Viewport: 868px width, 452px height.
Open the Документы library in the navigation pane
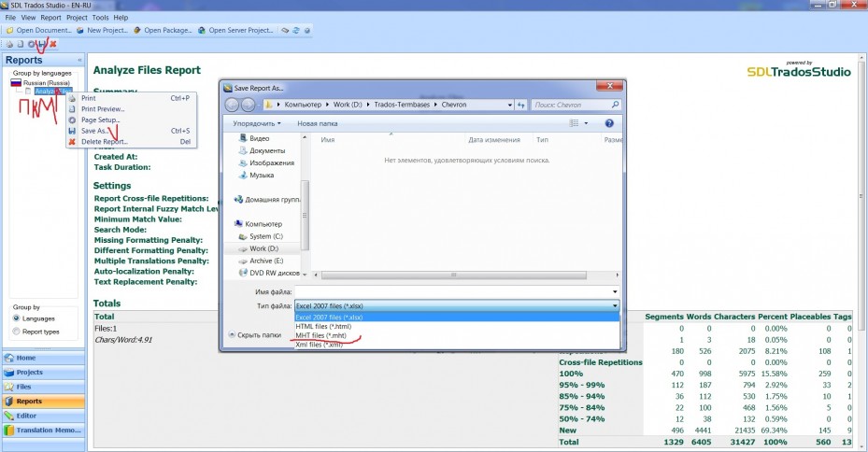coord(262,150)
